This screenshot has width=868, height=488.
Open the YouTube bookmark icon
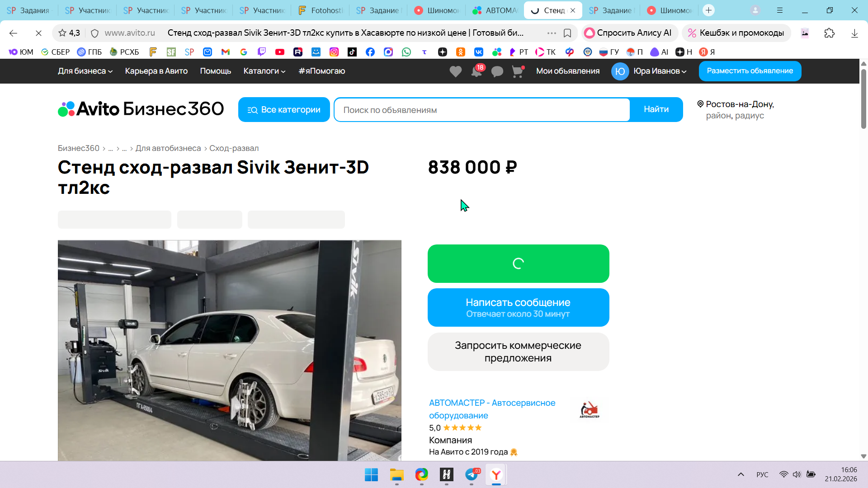tap(280, 52)
